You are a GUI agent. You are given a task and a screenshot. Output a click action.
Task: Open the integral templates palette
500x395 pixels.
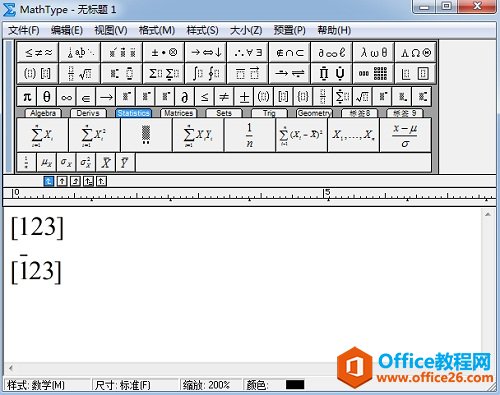206,73
